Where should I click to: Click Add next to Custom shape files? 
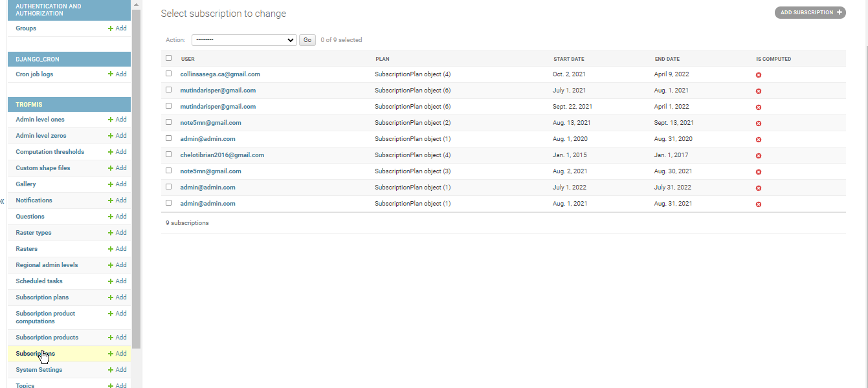[x=117, y=168]
